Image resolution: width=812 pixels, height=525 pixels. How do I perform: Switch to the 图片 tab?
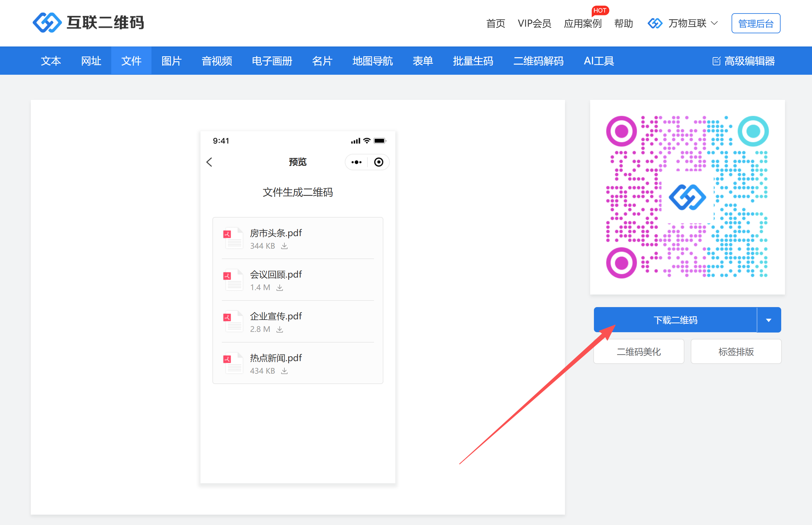click(x=171, y=61)
